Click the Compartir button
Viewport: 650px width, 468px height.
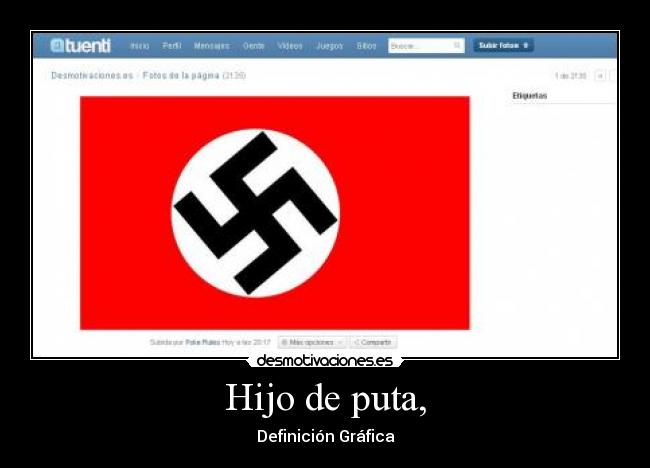(373, 342)
